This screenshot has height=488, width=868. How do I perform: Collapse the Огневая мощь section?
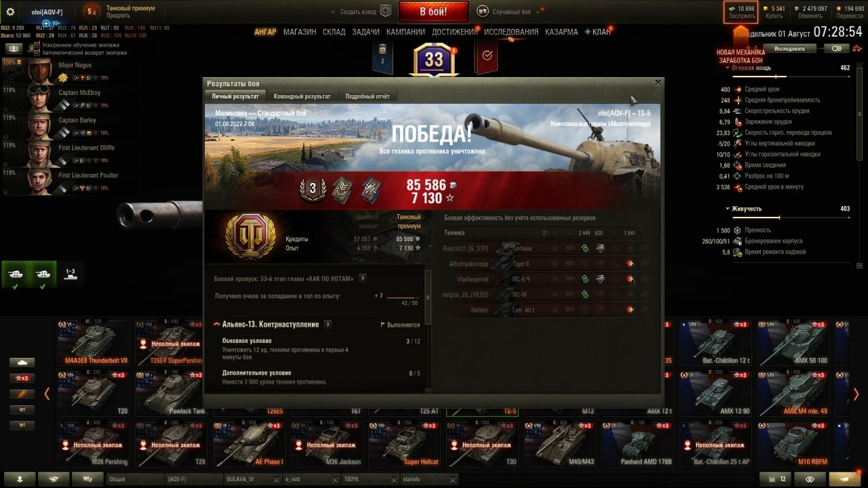click(x=727, y=68)
